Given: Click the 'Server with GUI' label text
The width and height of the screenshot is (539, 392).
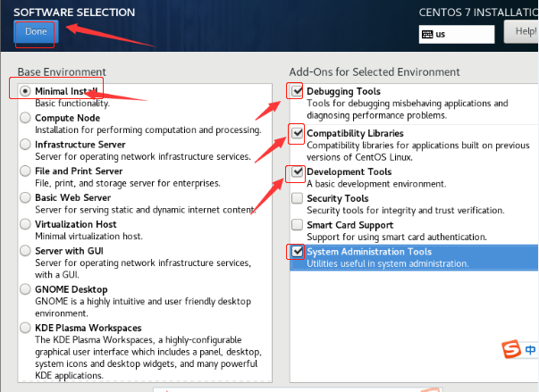Looking at the screenshot, I should point(69,251).
